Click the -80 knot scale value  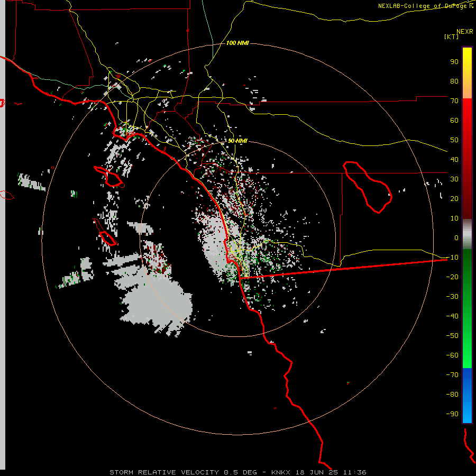[x=452, y=395]
